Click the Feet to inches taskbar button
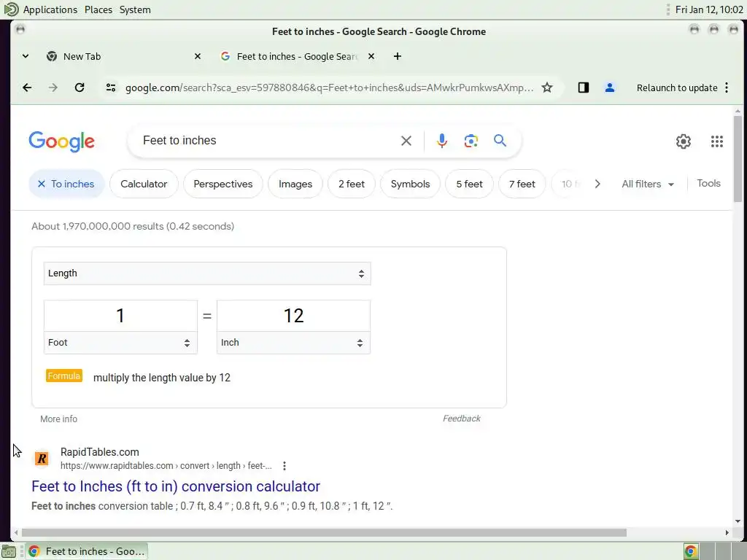 pyautogui.click(x=87, y=551)
